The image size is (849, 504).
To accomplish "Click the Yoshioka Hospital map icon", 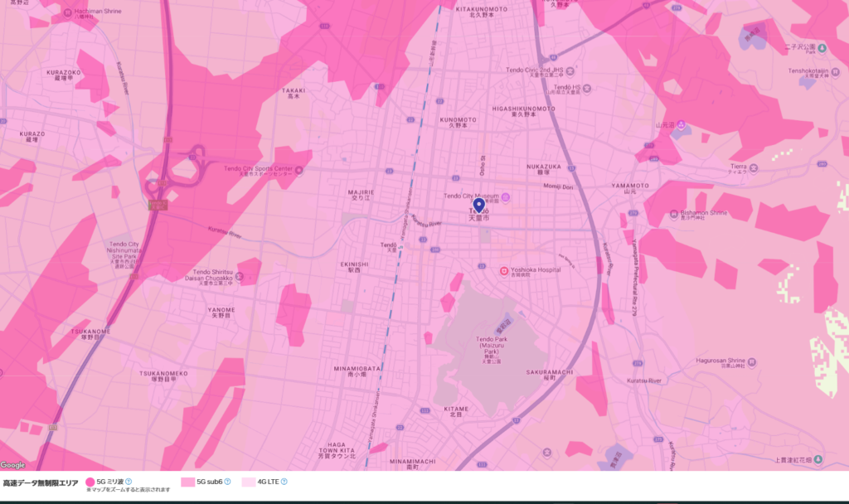I will 503,270.
